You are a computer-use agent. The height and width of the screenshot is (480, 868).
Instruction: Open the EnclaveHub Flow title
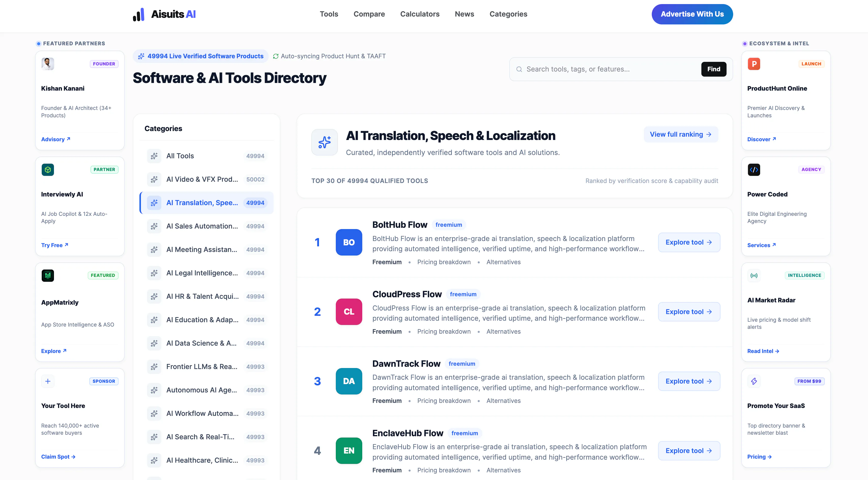pos(408,433)
